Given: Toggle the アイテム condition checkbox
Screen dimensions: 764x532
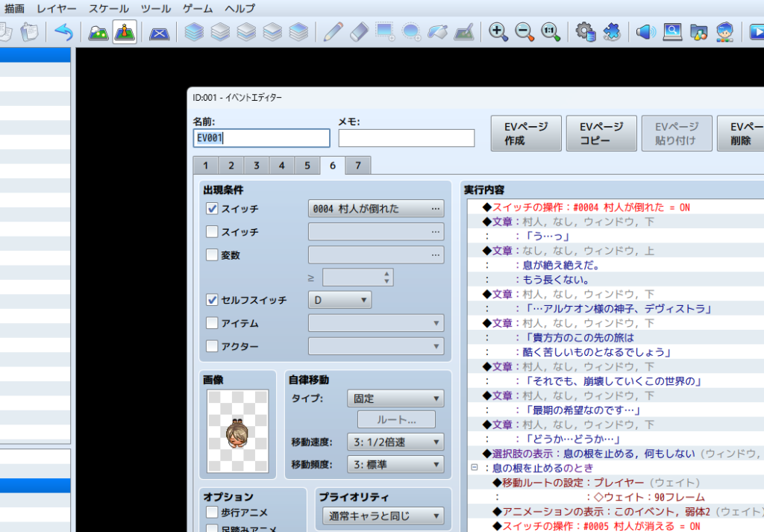Looking at the screenshot, I should pos(212,323).
